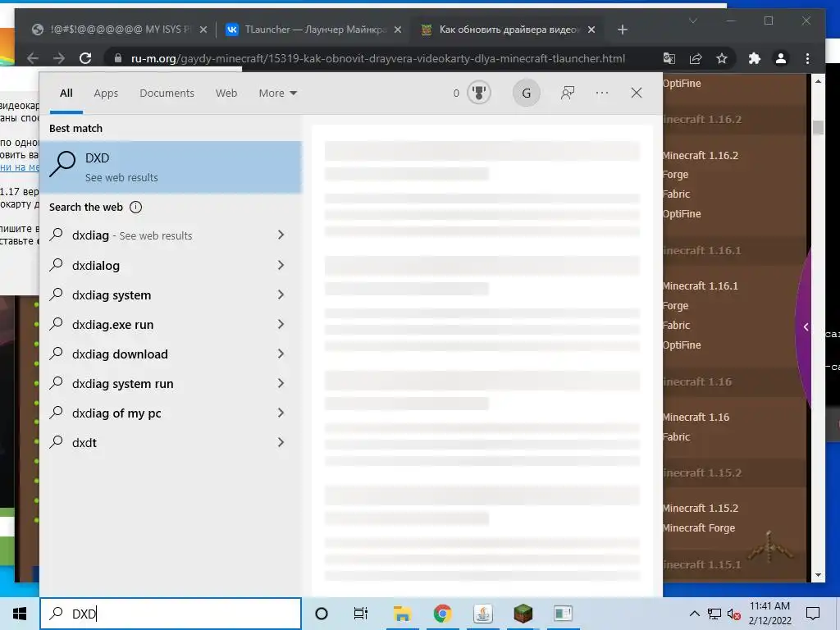Click the muted volume tray icon
Screen dimensions: 840x630
pyautogui.click(x=734, y=614)
